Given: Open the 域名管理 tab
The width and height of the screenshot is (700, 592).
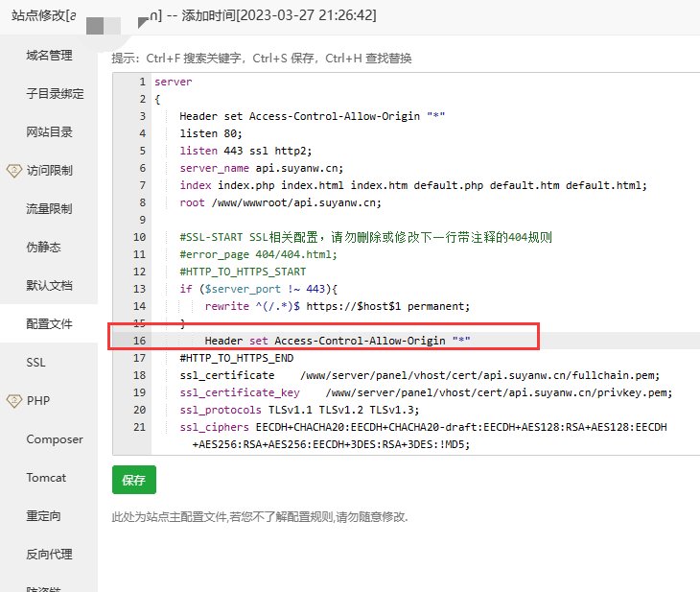Looking at the screenshot, I should coord(49,56).
